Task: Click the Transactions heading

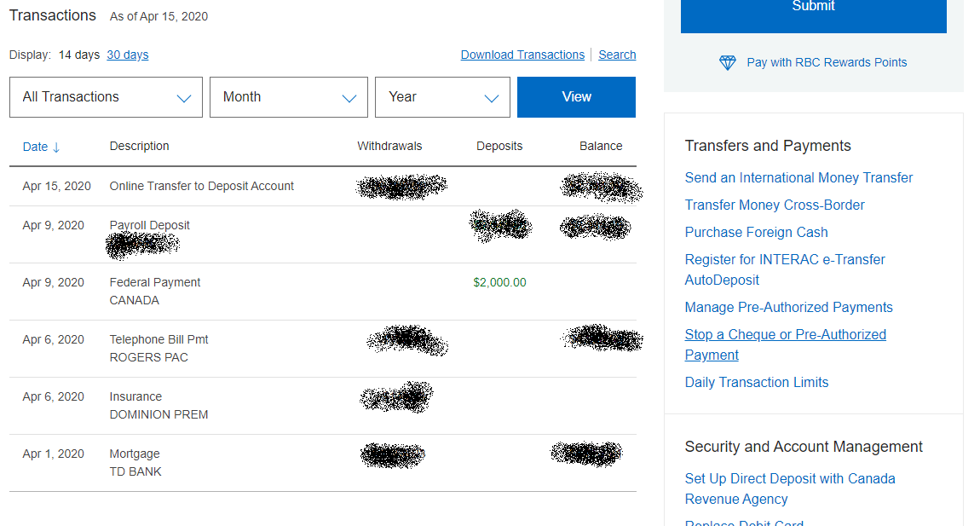Action: click(53, 15)
